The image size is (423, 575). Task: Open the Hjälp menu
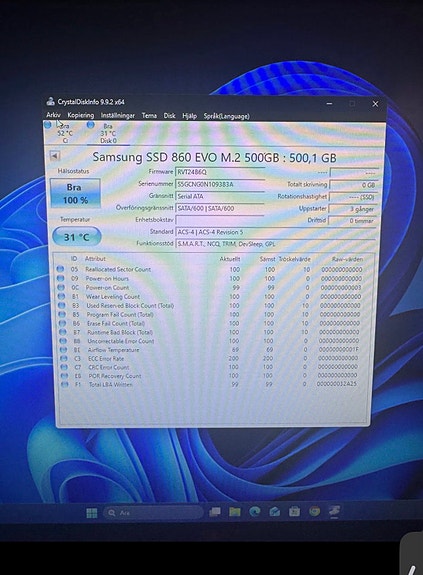(190, 116)
